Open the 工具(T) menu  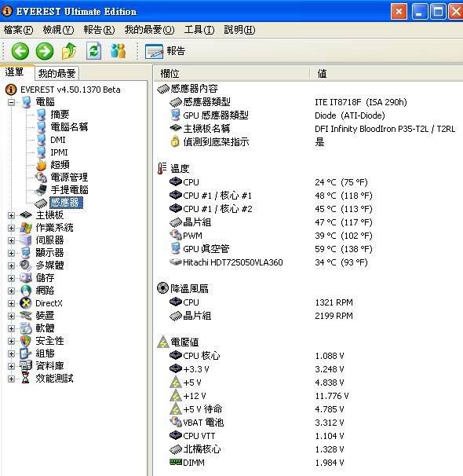199,30
